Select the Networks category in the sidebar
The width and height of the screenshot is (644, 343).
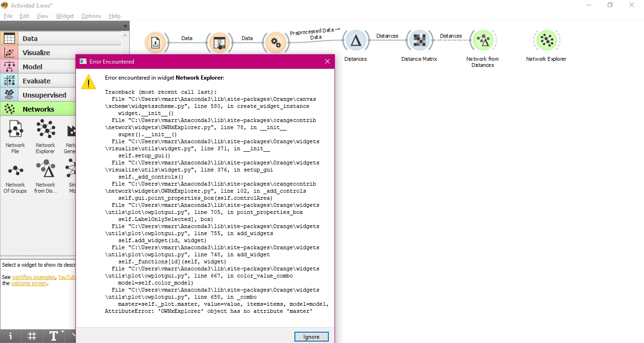pyautogui.click(x=38, y=109)
